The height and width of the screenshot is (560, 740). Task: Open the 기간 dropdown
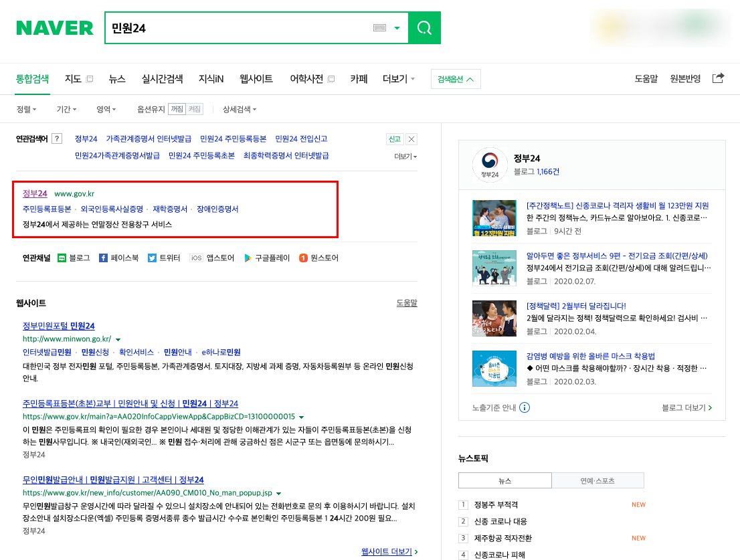[x=66, y=109]
